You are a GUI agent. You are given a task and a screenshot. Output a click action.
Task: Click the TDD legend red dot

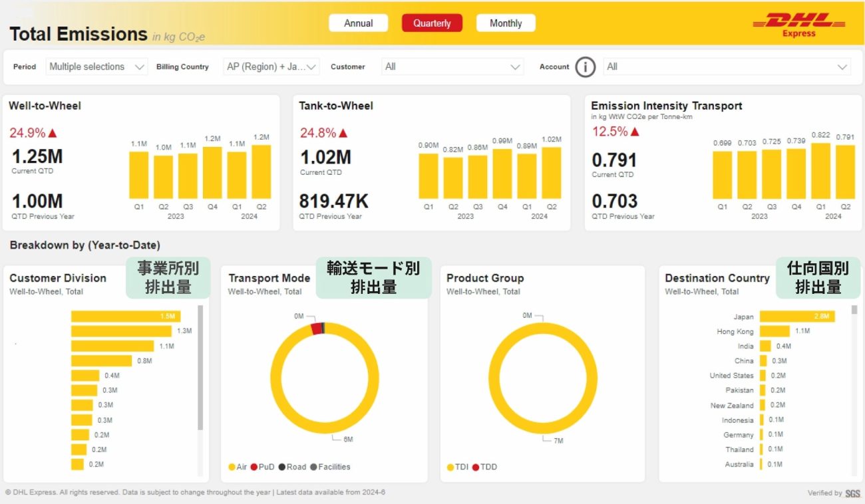tap(476, 467)
